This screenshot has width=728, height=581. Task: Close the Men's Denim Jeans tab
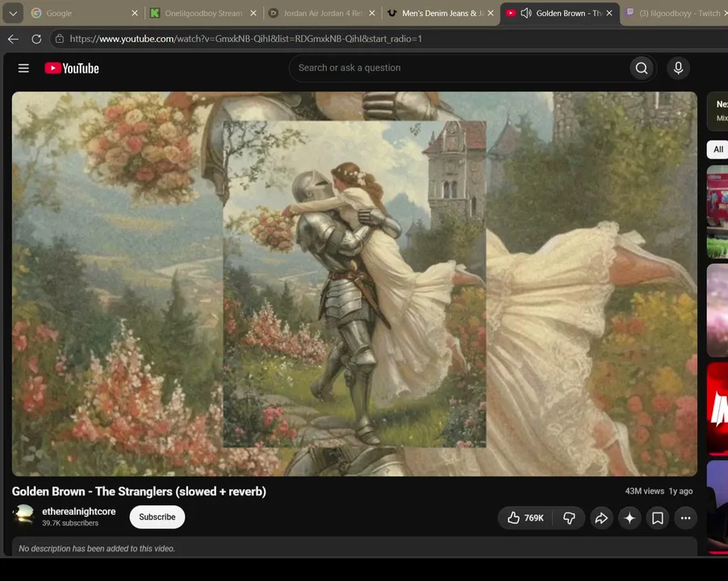click(x=491, y=14)
